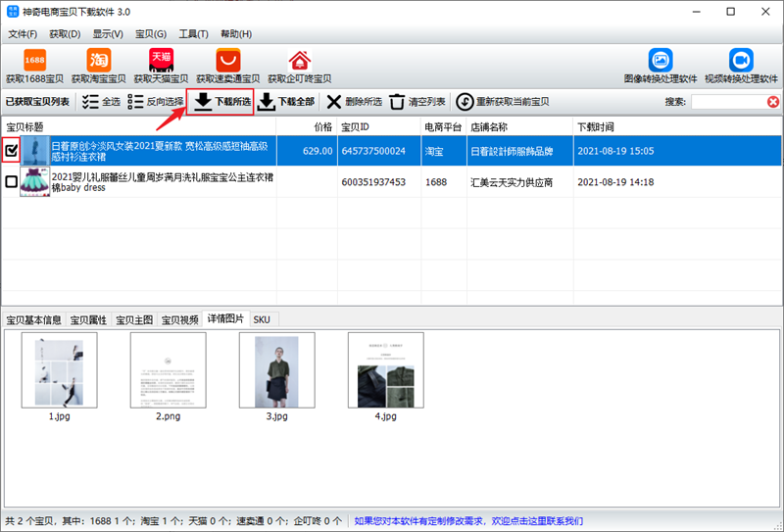Viewport: 784px width, 532px height.
Task: Check the baby dress item checkbox
Action: pos(11,181)
